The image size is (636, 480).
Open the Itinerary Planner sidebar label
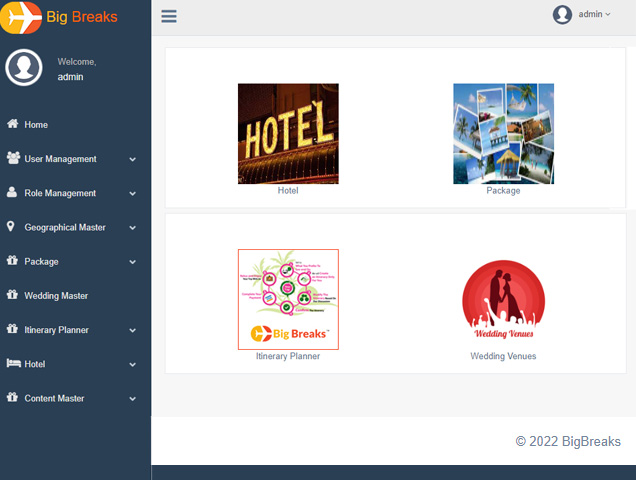(x=56, y=330)
